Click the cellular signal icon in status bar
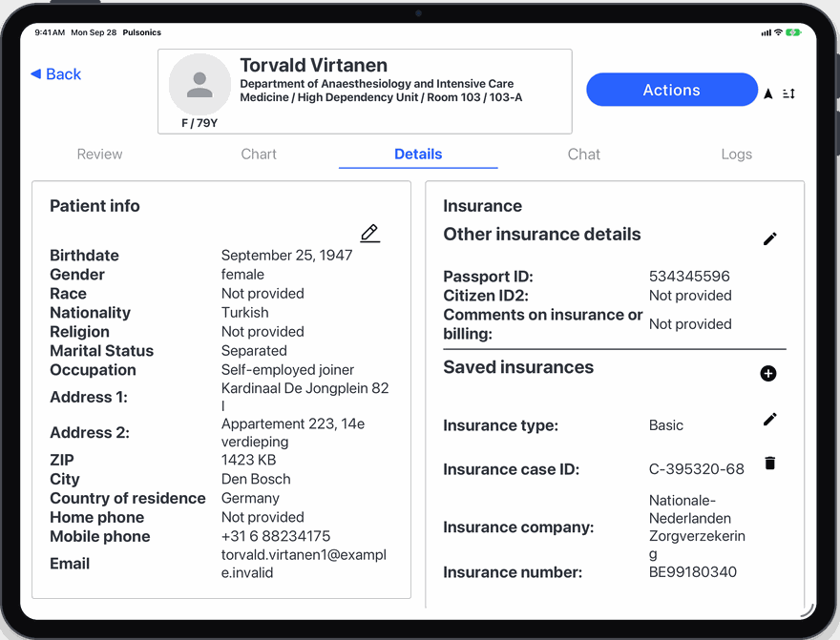This screenshot has width=840, height=640. click(766, 32)
